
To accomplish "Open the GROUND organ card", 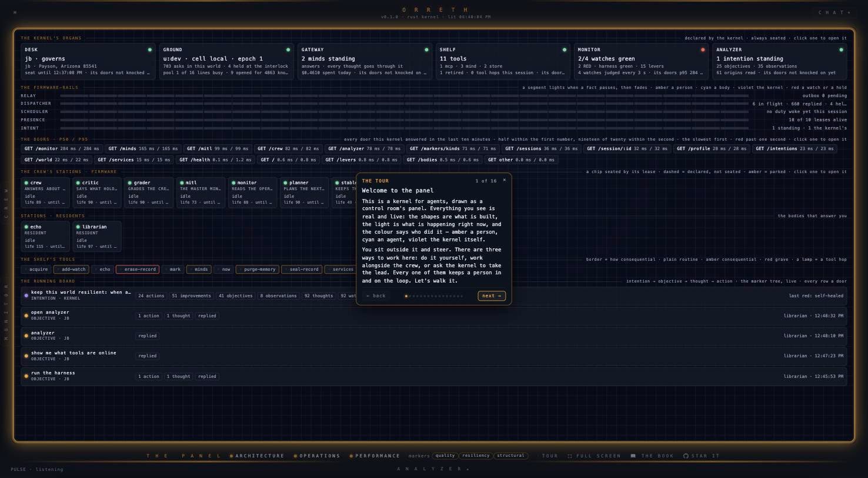I will pyautogui.click(x=226, y=61).
